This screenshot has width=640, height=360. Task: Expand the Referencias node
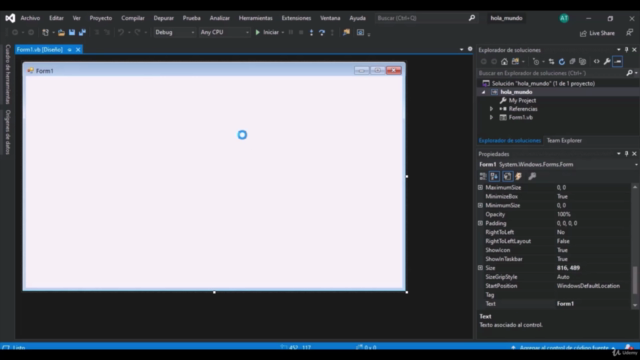pos(491,109)
